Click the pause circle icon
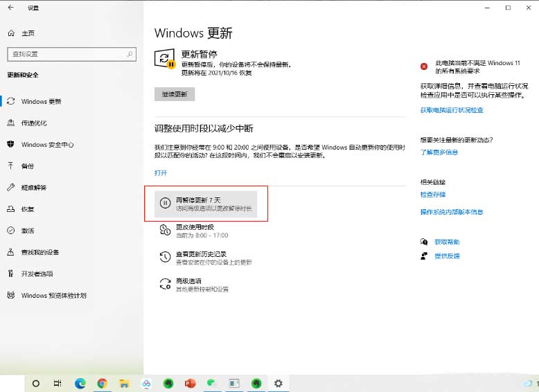539x392 pixels. [x=166, y=203]
